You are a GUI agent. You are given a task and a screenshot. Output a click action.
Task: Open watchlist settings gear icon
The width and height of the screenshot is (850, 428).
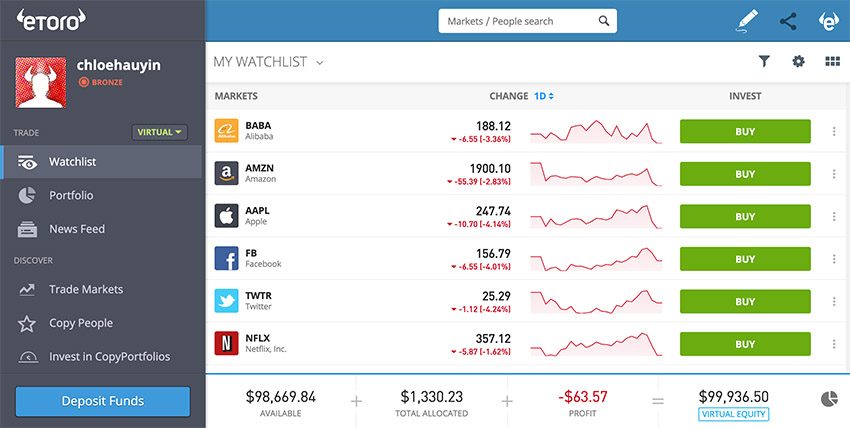799,61
